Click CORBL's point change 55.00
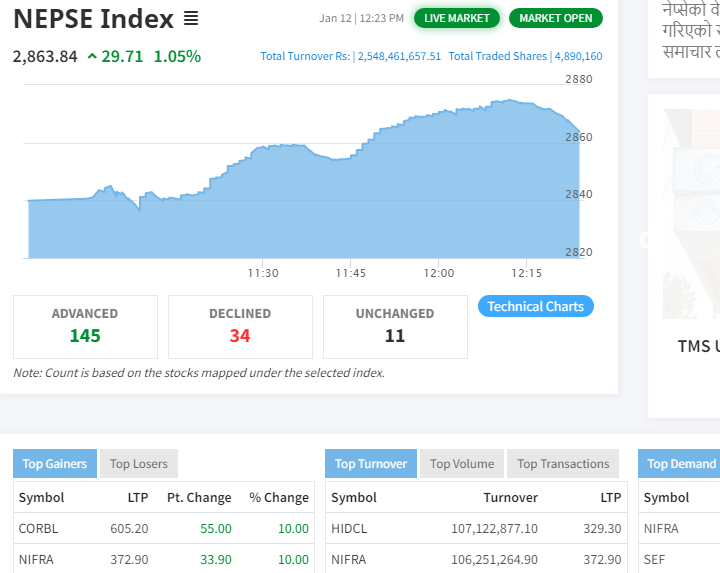 point(216,528)
